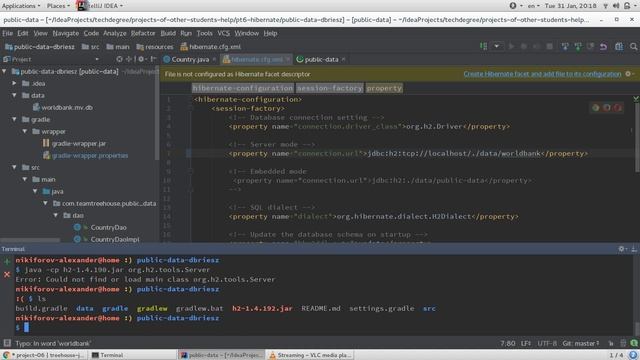Open the VCS menu
Viewport: 640px width, 360px height.
(223, 33)
